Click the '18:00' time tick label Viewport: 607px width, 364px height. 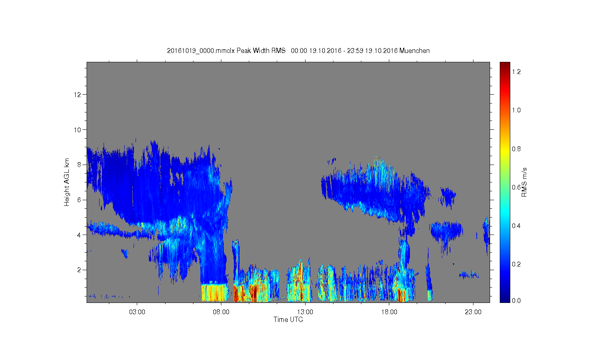389,312
